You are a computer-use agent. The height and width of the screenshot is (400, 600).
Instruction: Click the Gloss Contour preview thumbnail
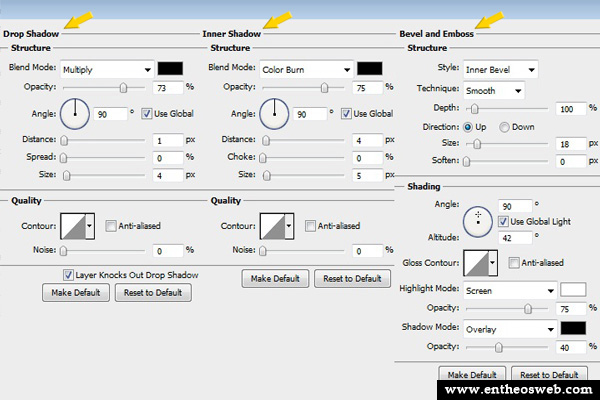[x=477, y=264]
